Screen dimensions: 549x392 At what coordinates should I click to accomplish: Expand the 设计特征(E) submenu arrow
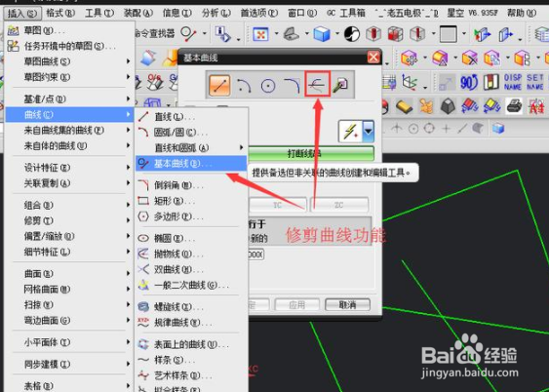(x=129, y=168)
